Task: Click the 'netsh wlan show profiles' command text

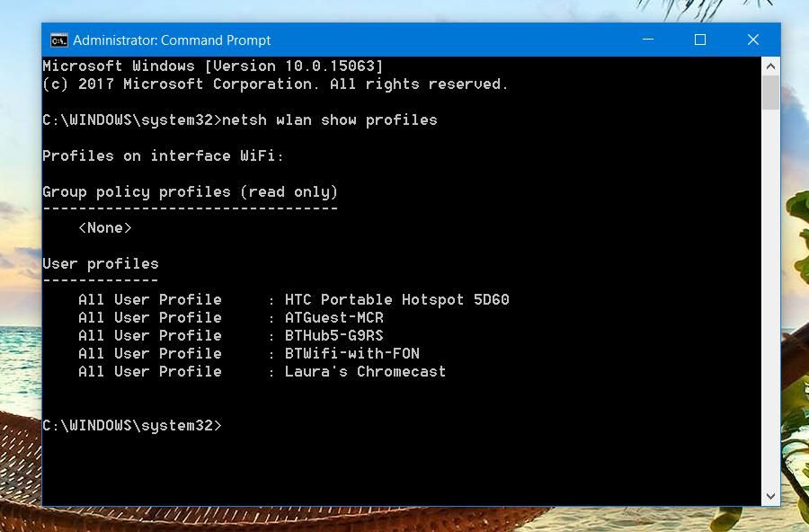Action: (x=329, y=120)
